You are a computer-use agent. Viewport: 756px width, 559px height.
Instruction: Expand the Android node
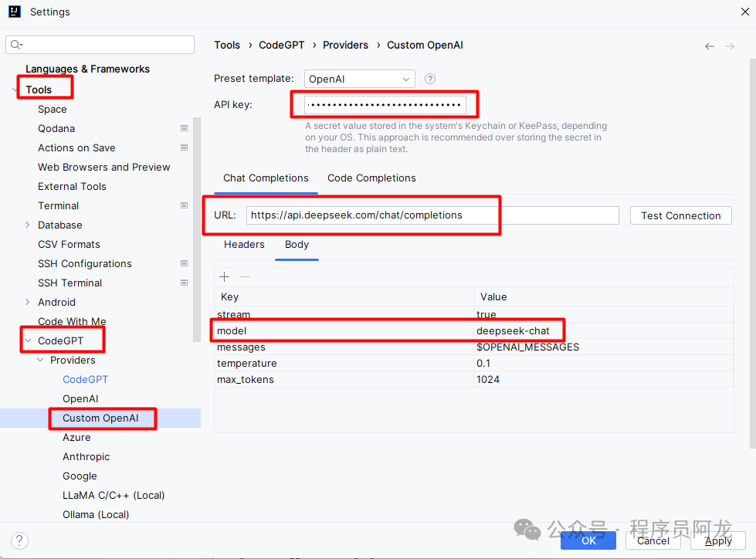tap(28, 302)
